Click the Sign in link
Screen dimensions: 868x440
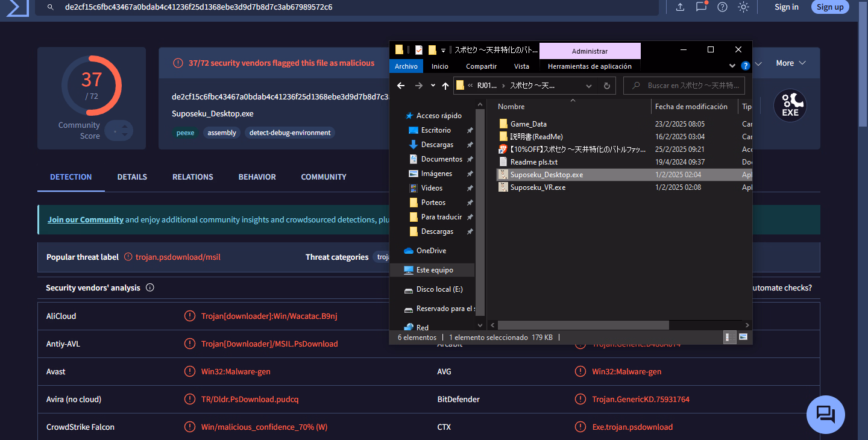point(787,7)
